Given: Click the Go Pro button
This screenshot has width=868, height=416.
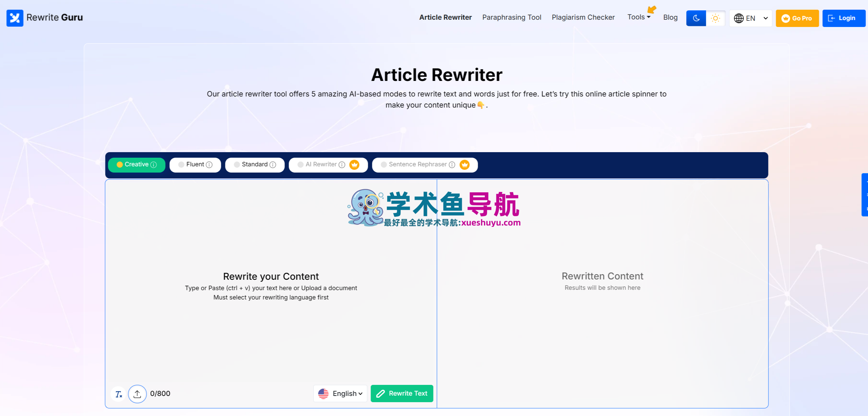Looking at the screenshot, I should click(797, 18).
